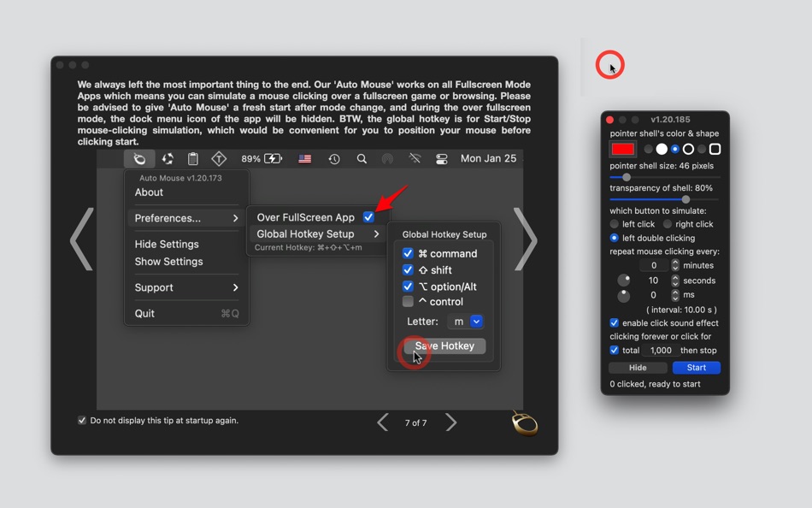Open the US flag input source menu

[x=305, y=158]
